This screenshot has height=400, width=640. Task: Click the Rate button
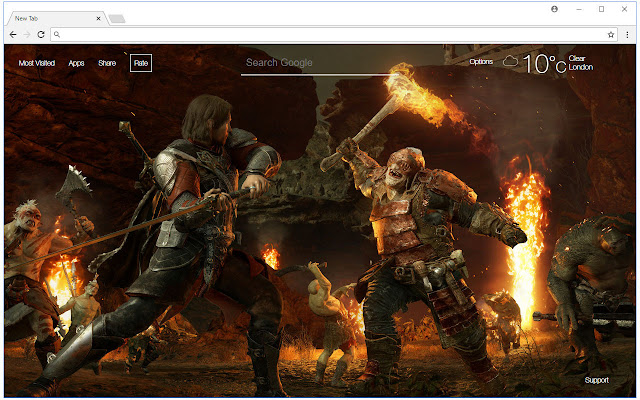(141, 63)
